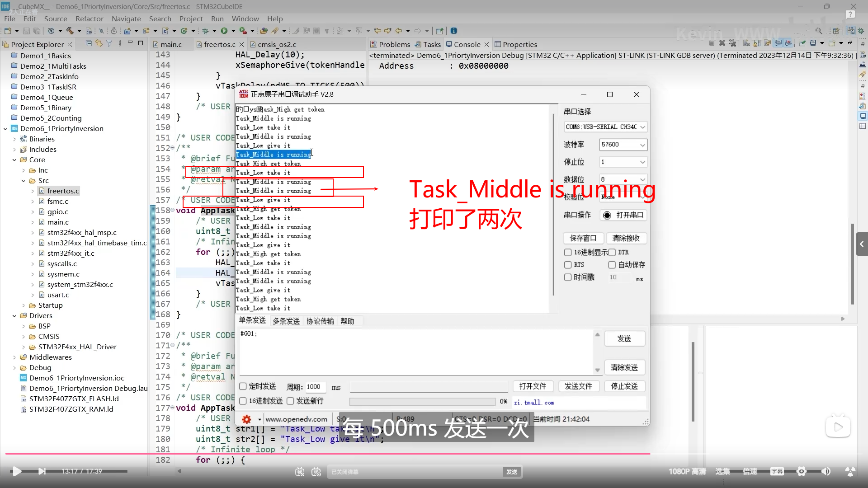Open the Debug perspective bug icon
This screenshot has height=488, width=868.
pyautogui.click(x=861, y=31)
